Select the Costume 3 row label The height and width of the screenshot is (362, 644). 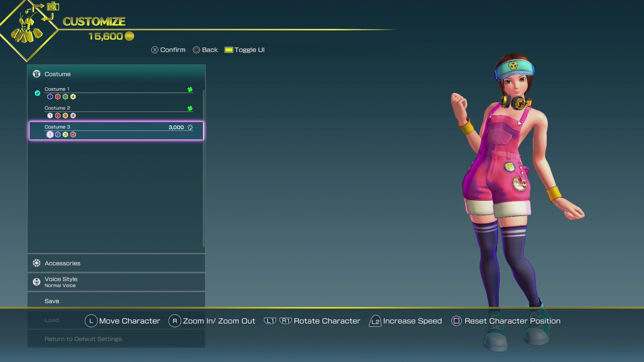pyautogui.click(x=57, y=127)
